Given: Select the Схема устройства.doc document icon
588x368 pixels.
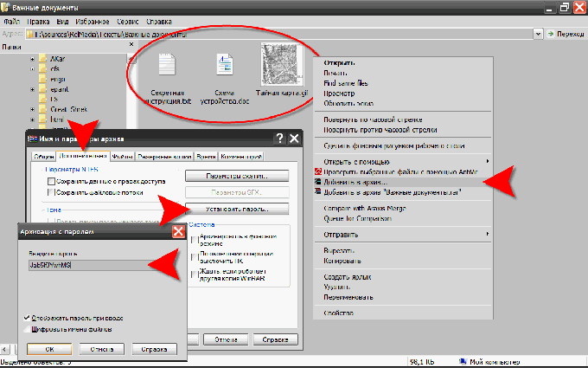Looking at the screenshot, I should [225, 64].
